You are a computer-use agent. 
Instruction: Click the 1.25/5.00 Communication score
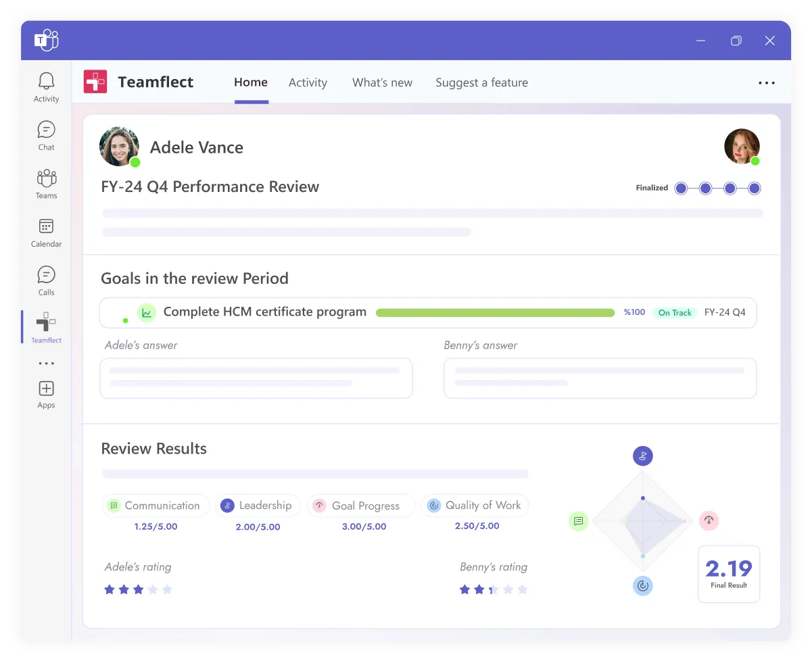click(156, 526)
